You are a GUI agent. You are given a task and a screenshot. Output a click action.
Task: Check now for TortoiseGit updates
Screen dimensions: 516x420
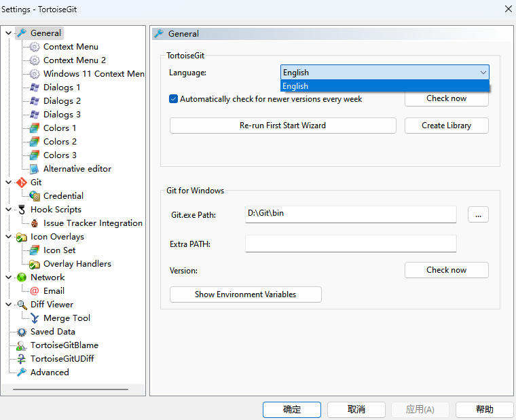[x=447, y=98]
